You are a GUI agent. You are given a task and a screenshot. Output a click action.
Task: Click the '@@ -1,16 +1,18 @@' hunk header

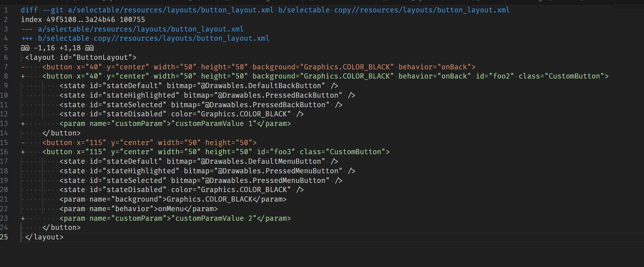coord(57,48)
